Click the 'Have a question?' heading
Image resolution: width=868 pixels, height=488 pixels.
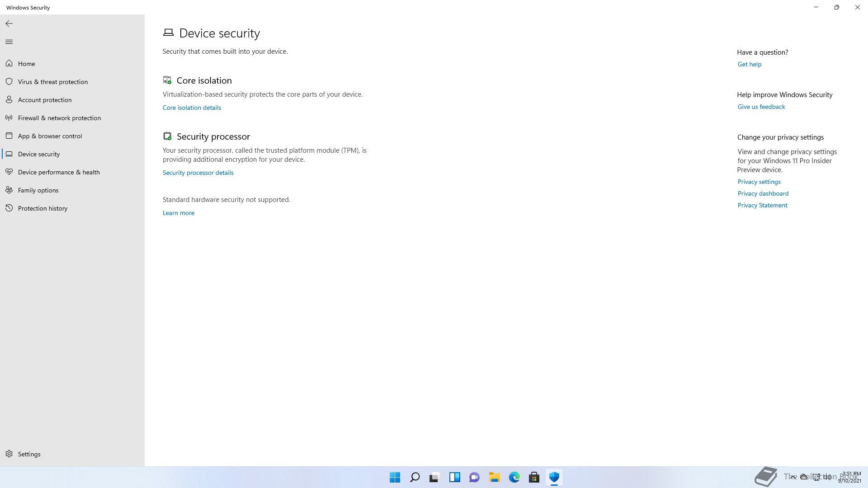point(763,52)
